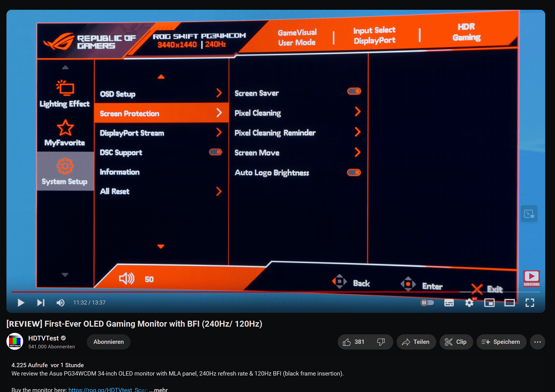This screenshot has width=555, height=392.
Task: Click OSD sidebar scroll up arrow
Action: coord(65,67)
